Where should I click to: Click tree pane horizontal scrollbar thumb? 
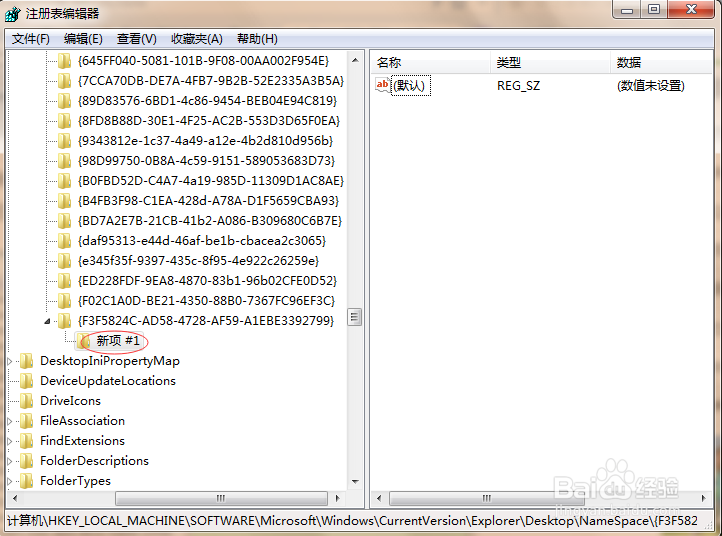[x=221, y=498]
